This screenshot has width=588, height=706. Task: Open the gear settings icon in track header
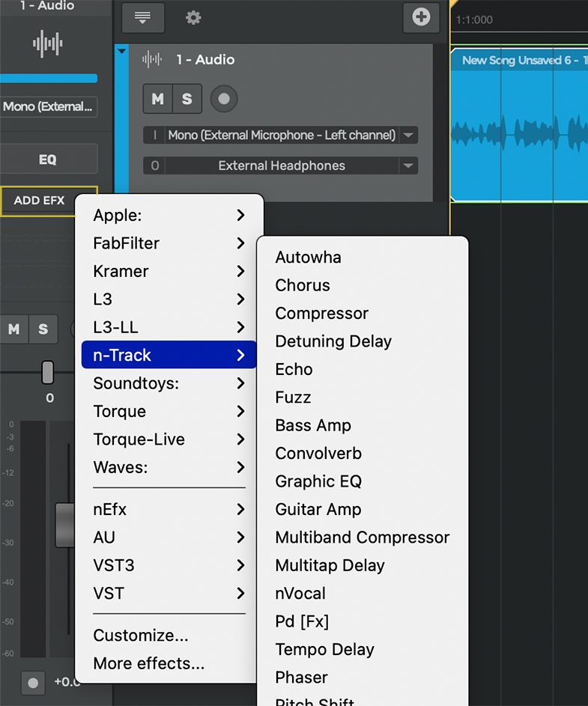[193, 17]
